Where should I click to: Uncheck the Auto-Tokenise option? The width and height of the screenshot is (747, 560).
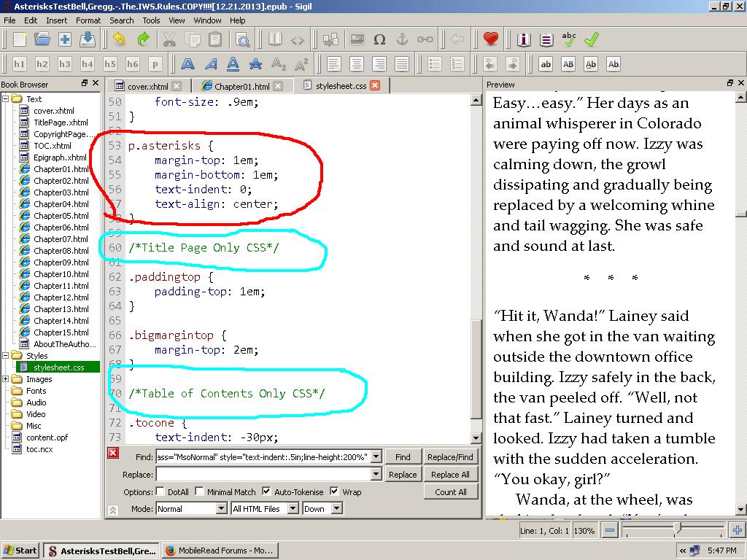[267, 491]
